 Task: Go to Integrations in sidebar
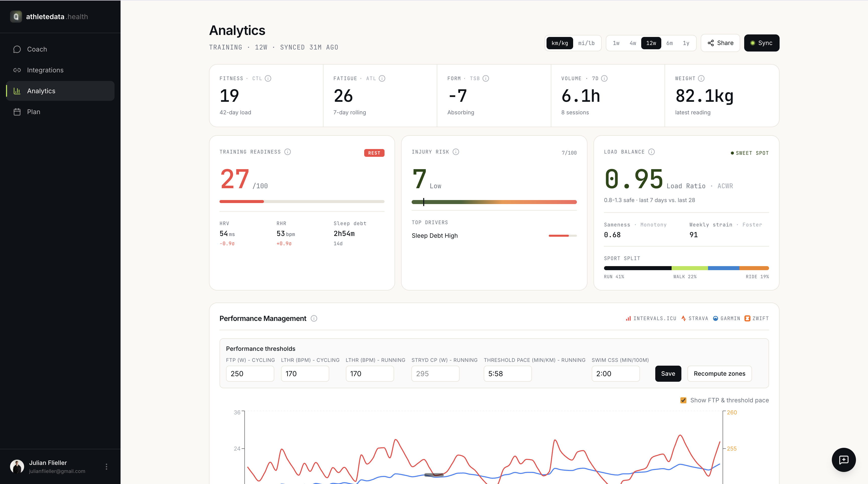tap(60, 70)
